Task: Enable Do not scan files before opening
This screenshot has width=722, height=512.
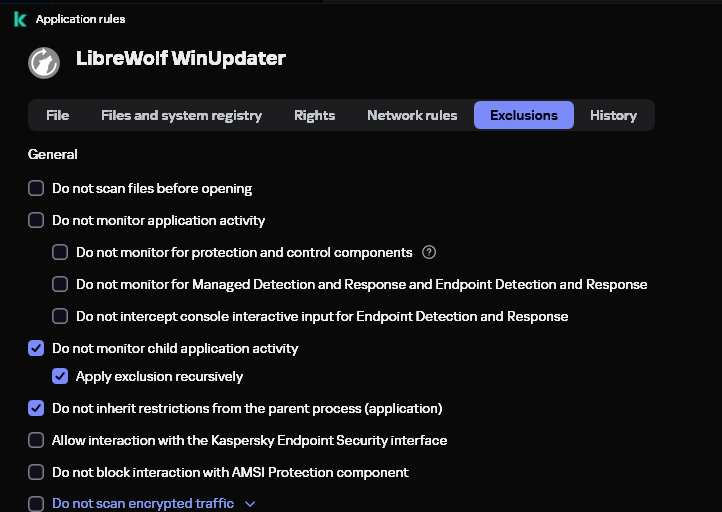Action: click(36, 188)
